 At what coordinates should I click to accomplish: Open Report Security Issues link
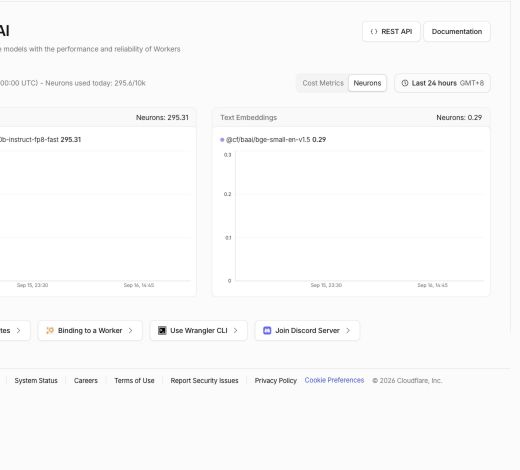204,381
